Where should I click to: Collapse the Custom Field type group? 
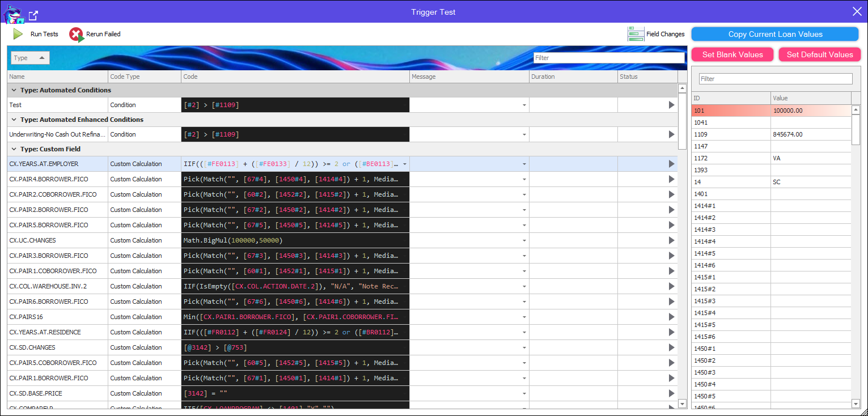(13, 149)
